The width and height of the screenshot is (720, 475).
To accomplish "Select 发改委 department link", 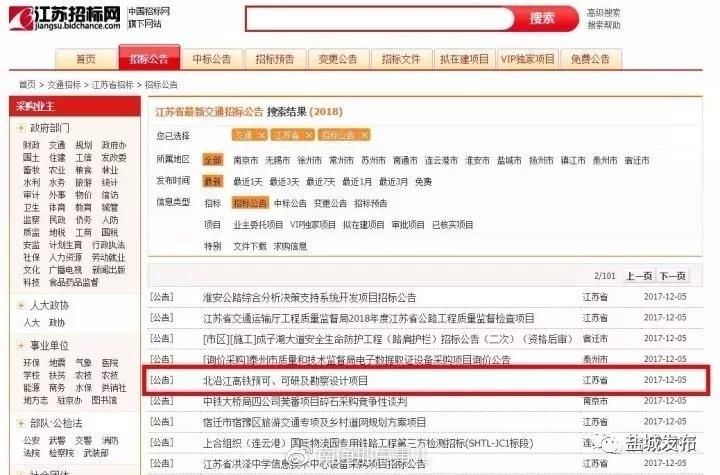I will click(114, 158).
